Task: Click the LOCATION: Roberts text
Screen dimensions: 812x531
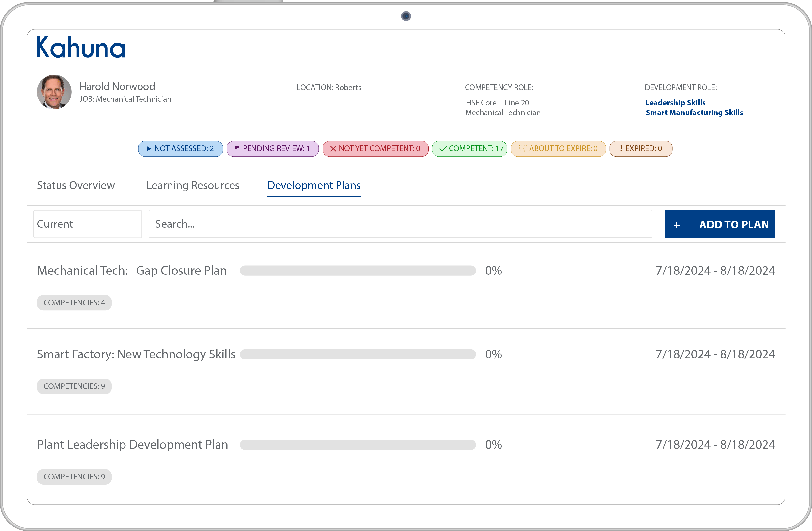Action: [x=329, y=87]
